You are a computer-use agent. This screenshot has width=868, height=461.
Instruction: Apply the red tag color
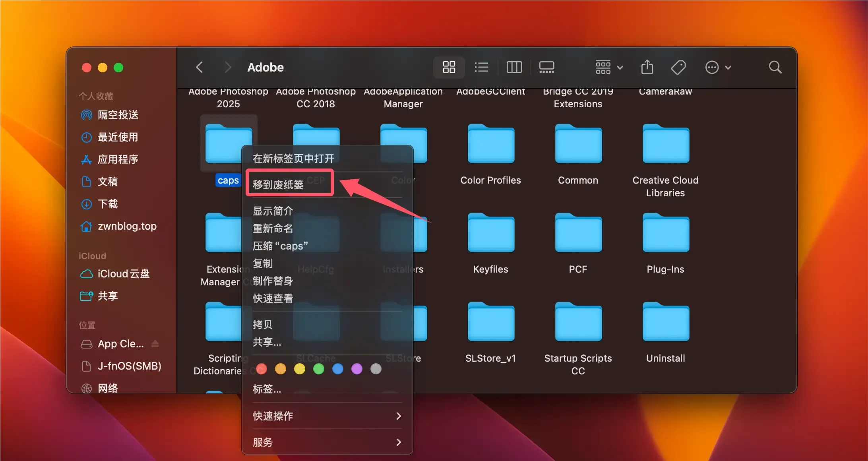[x=262, y=369]
